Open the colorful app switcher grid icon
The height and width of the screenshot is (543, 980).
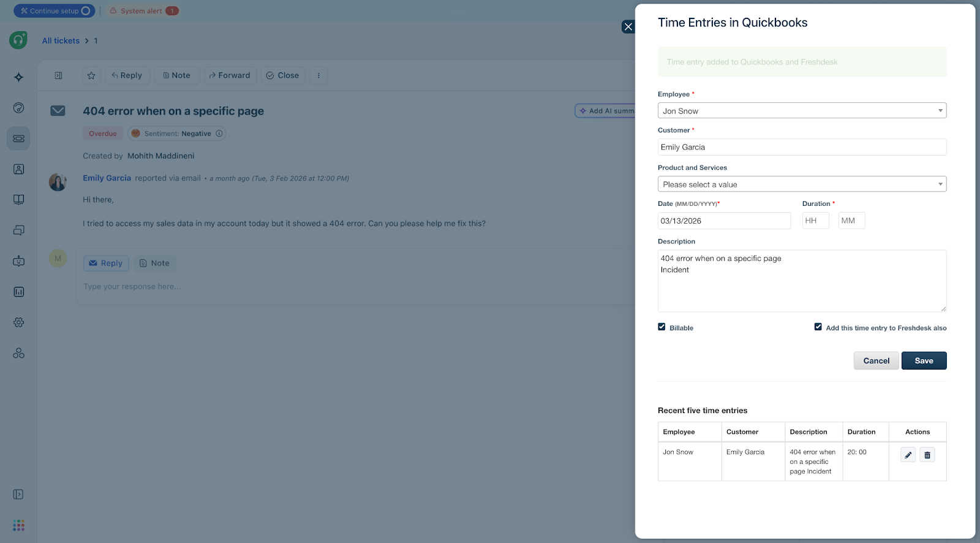pos(18,525)
